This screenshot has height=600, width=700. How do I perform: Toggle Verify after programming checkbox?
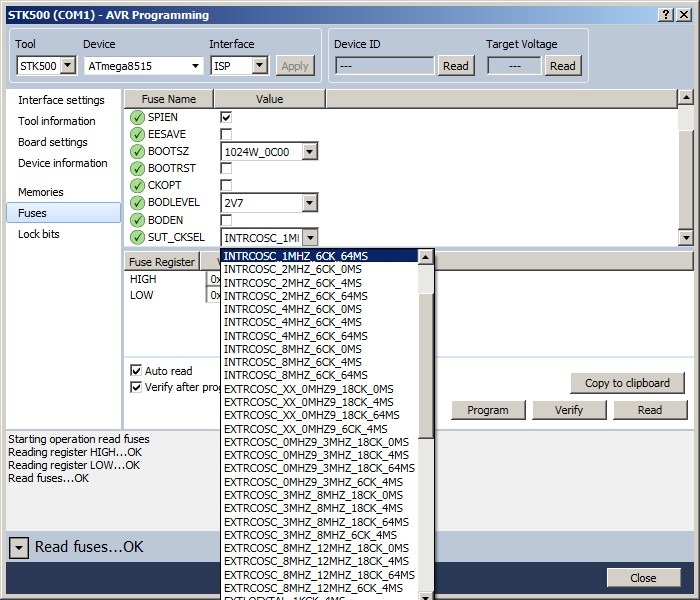tap(136, 387)
